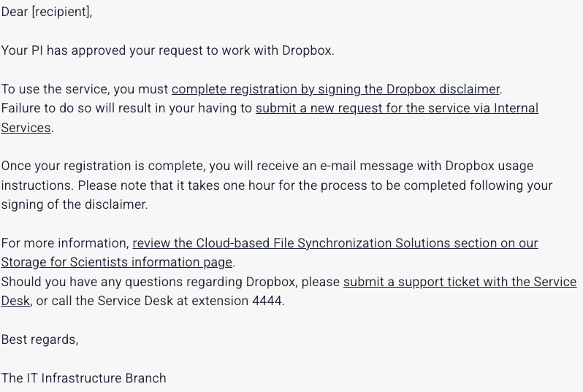Click the "submit a support ticket" link
583x392 pixels.
(460, 282)
